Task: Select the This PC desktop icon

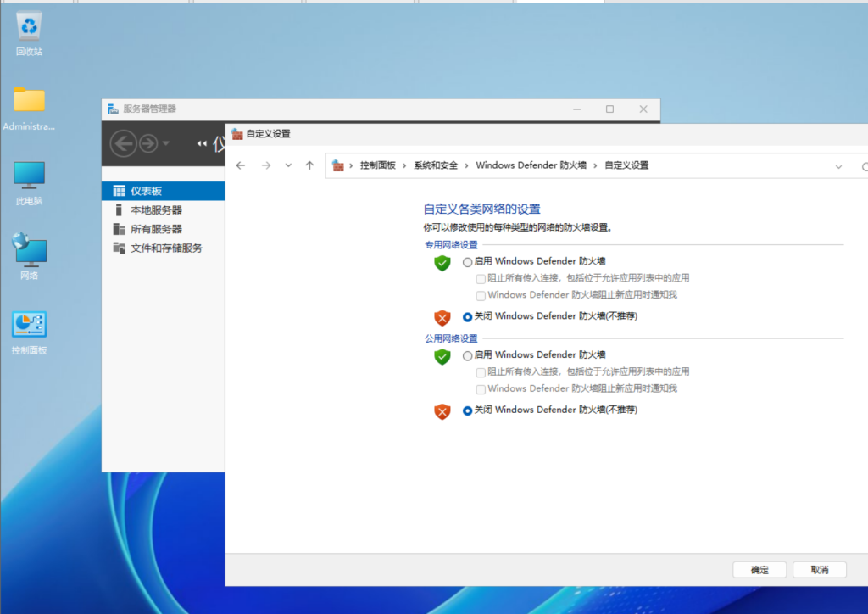Action: pyautogui.click(x=29, y=182)
